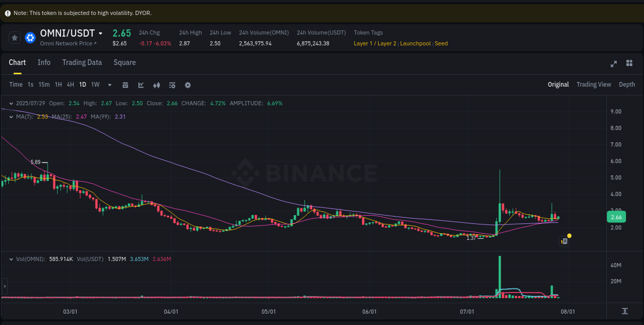Expand the left sidebar chevron
This screenshot has height=325, width=644.
pyautogui.click(x=5, y=287)
